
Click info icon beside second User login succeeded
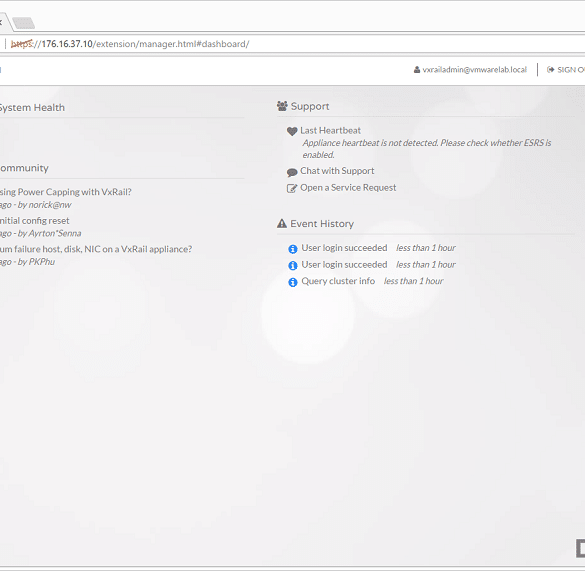pyautogui.click(x=293, y=265)
